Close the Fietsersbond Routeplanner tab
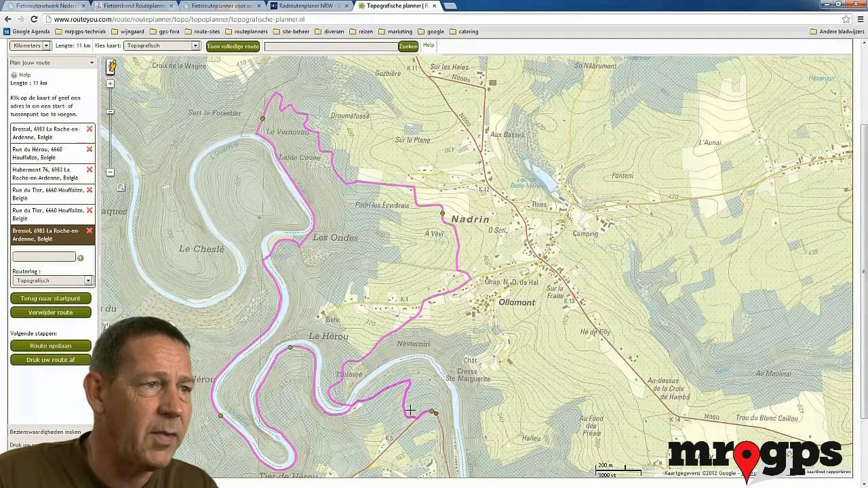 point(171,5)
